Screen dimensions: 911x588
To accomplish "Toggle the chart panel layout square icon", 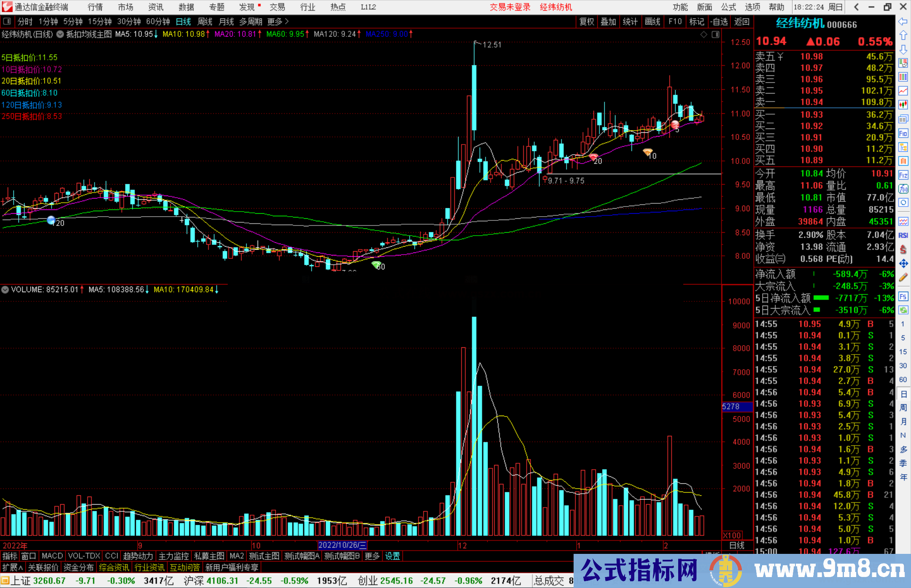I will [x=715, y=35].
